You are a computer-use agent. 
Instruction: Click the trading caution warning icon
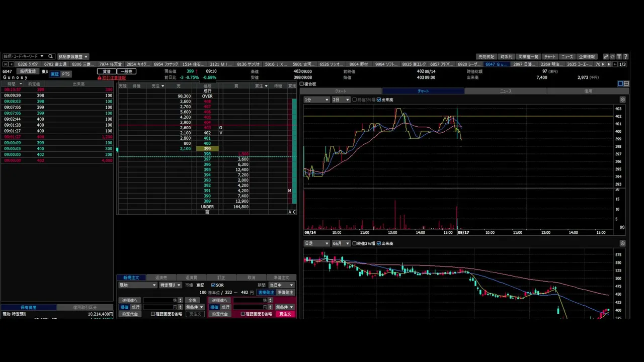(x=99, y=78)
